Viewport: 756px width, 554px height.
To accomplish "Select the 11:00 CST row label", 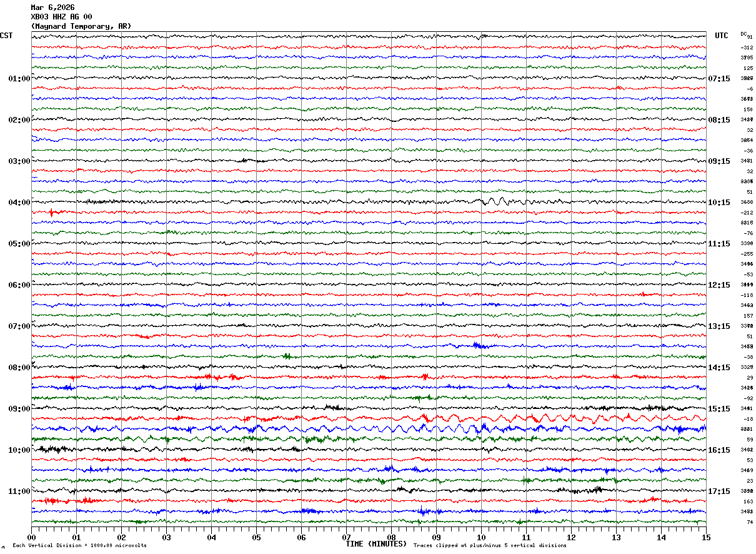I will (x=19, y=491).
